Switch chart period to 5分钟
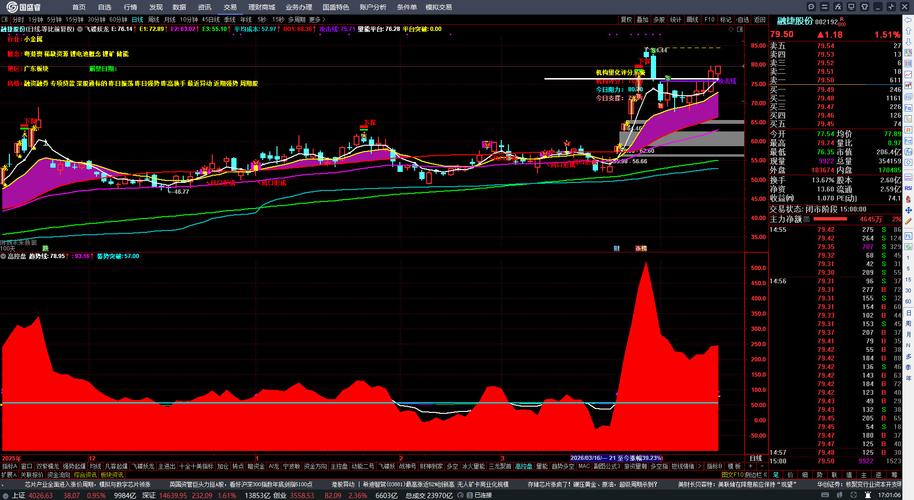Screen dimensions: 914x500 point(54,19)
